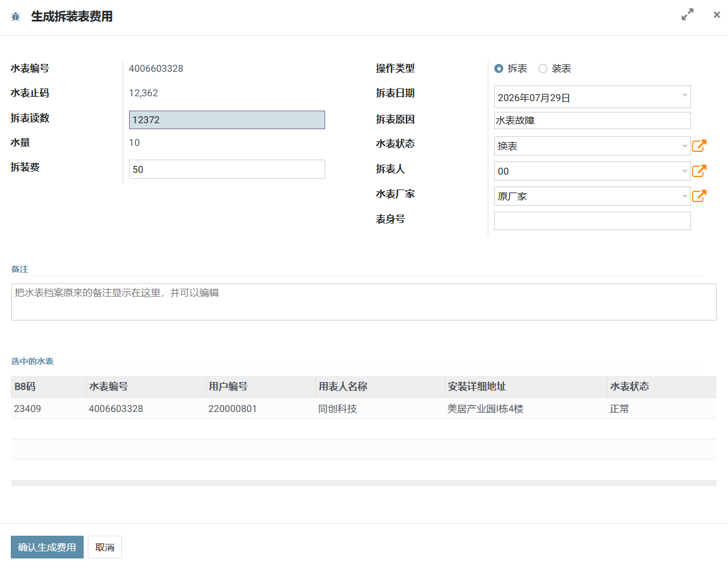Click the 操作类型 label

point(395,68)
